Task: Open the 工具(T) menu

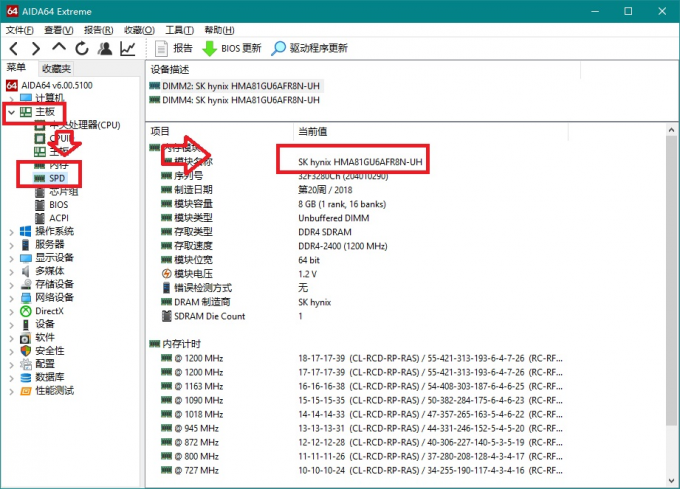Action: pos(179,30)
